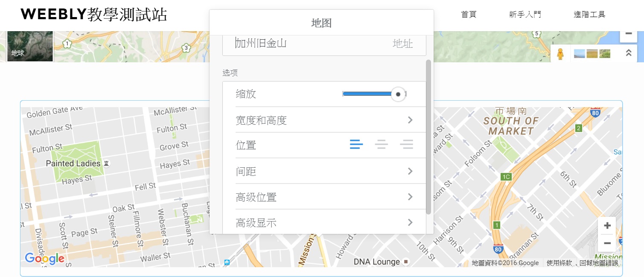This screenshot has height=277, width=644.
Task: Switch to the 地球 satellite view thumbnail
Action: coord(30,46)
